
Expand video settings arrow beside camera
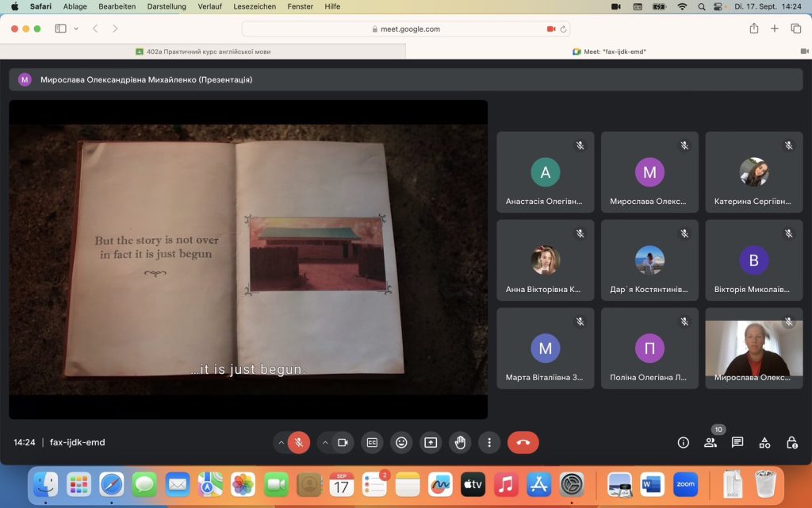(x=325, y=442)
